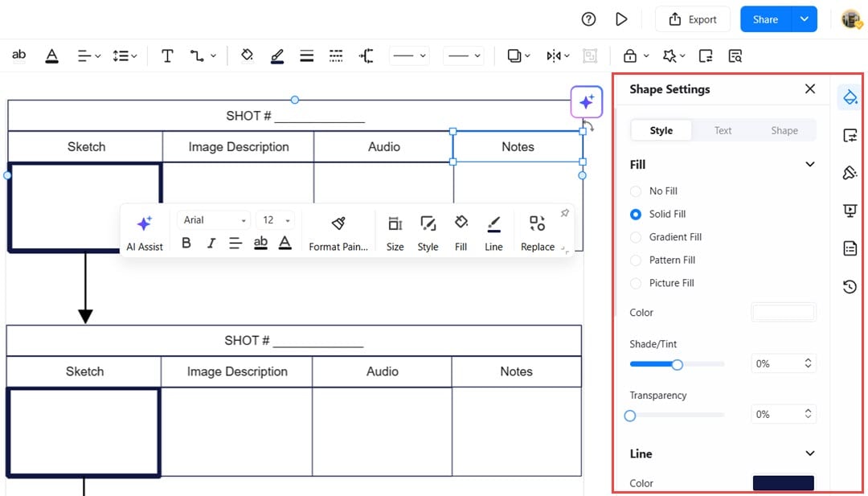Open the connector type icon
This screenshot has height=496, width=868.
pyautogui.click(x=366, y=56)
